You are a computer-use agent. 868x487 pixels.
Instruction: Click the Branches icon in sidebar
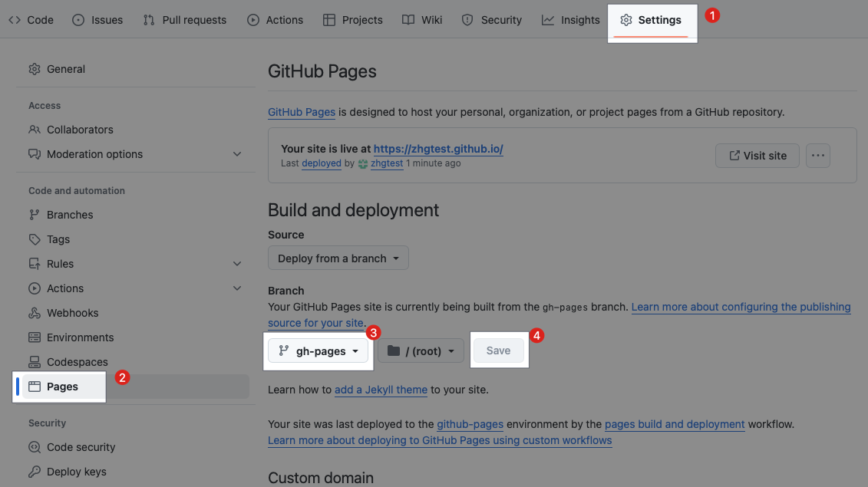(35, 215)
